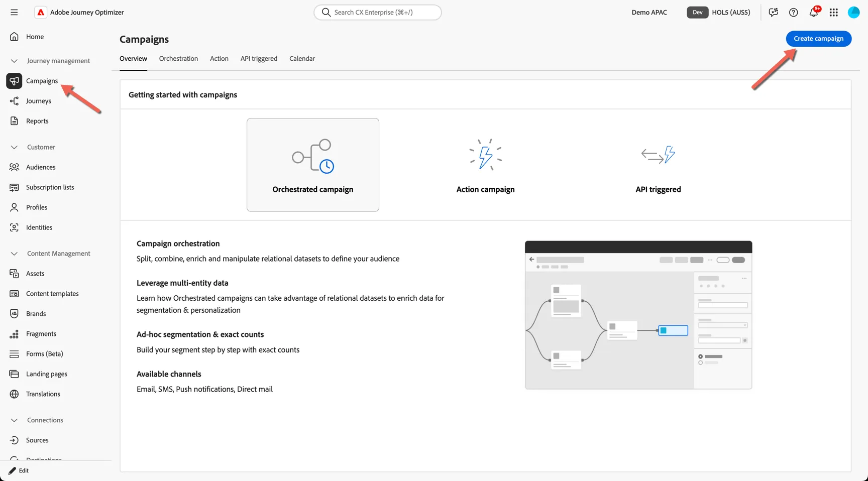Viewport: 868px width, 481px height.
Task: Open the help question mark icon
Action: 794,12
